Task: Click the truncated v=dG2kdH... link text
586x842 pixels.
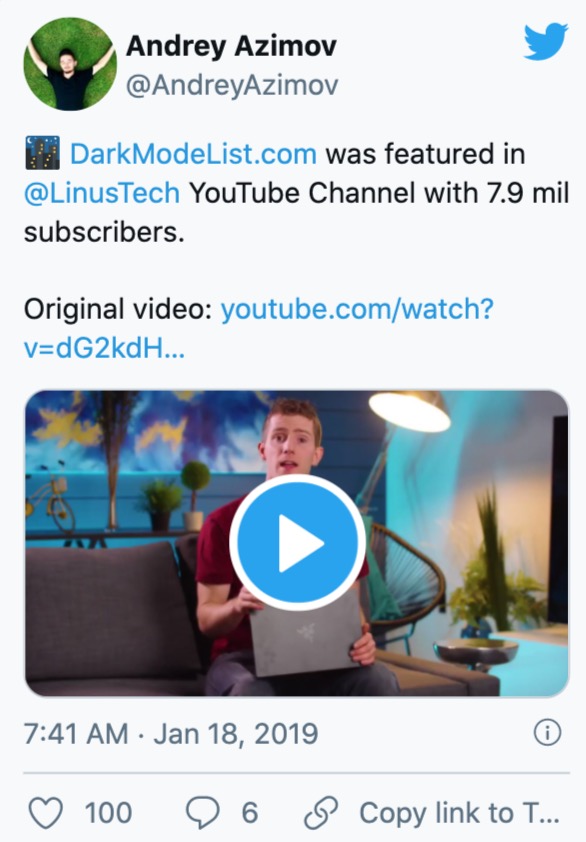Action: pos(104,349)
